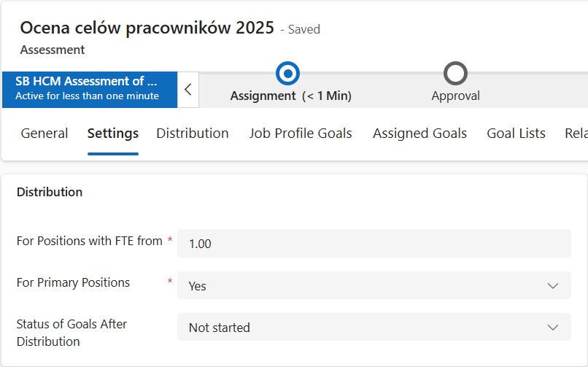
Task: Click the FTE from field showing 1.00
Action: (374, 244)
